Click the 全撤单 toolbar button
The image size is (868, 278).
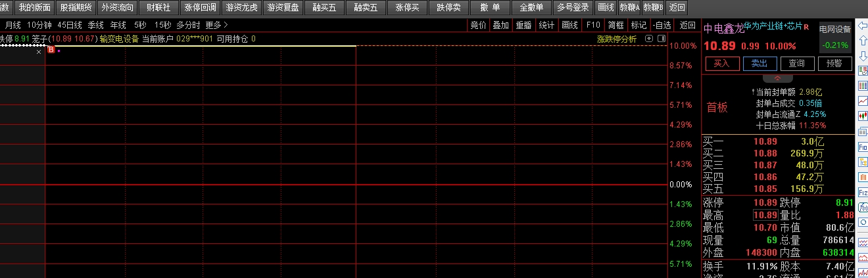click(531, 8)
